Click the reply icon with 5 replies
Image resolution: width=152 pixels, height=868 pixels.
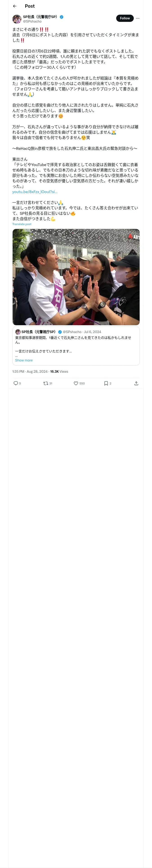17,383
